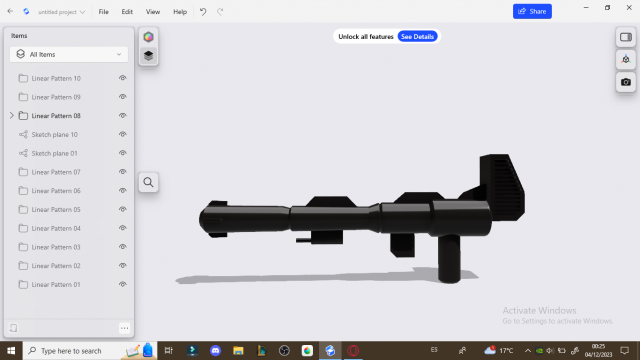Click the ES language indicator
The width and height of the screenshot is (640, 360).
(x=434, y=350)
